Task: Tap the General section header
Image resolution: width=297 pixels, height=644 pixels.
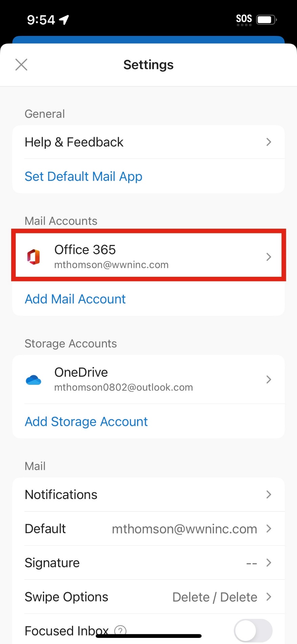Action: click(45, 114)
